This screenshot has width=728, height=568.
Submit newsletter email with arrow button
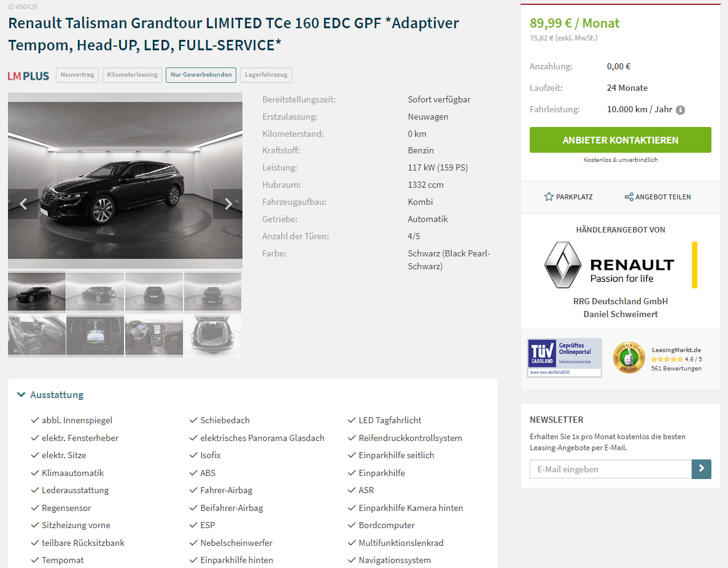click(x=701, y=469)
